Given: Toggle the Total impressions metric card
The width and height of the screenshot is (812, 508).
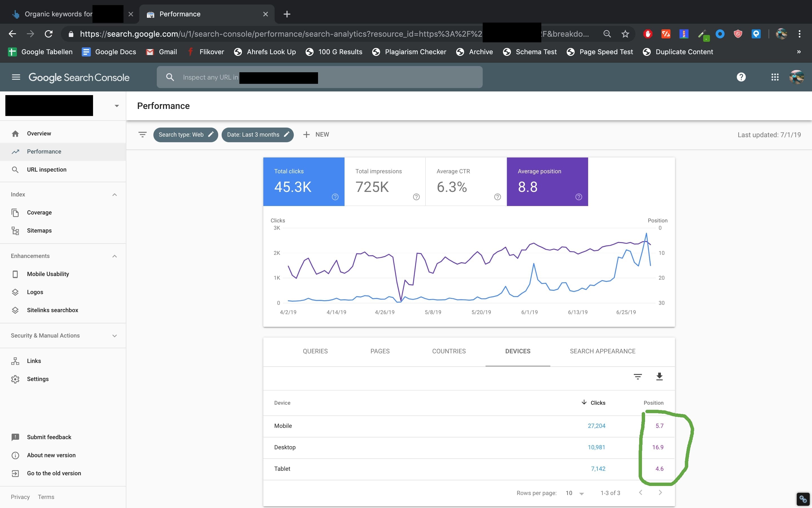Looking at the screenshot, I should [385, 182].
